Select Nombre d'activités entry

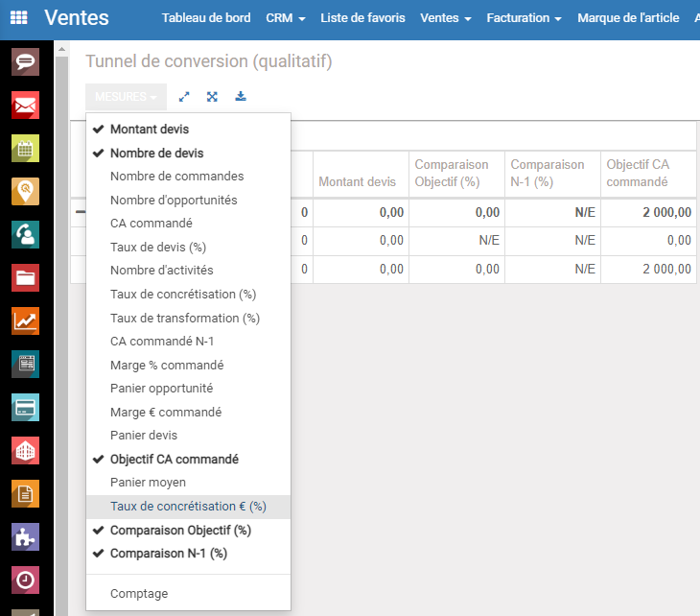tap(188, 270)
